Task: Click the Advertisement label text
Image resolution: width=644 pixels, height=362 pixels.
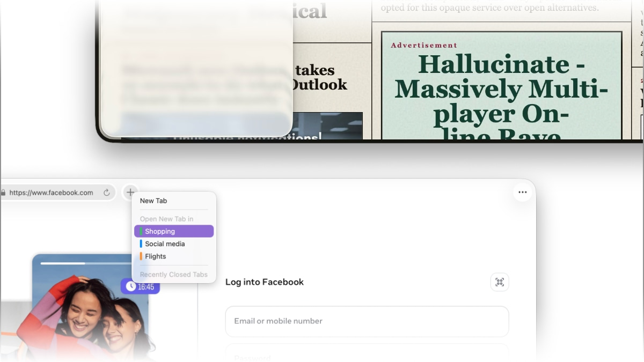Action: 424,46
